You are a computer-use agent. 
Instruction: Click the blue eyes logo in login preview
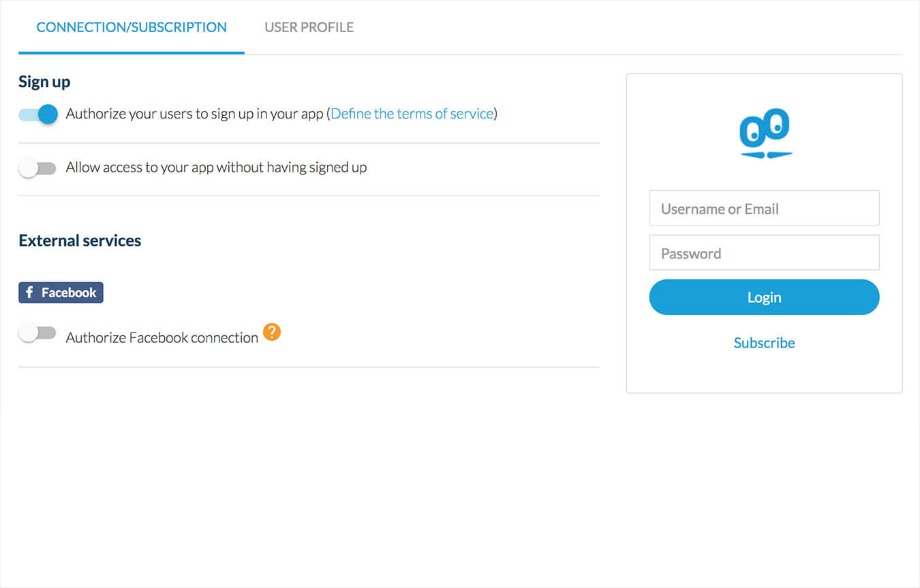coord(764,127)
